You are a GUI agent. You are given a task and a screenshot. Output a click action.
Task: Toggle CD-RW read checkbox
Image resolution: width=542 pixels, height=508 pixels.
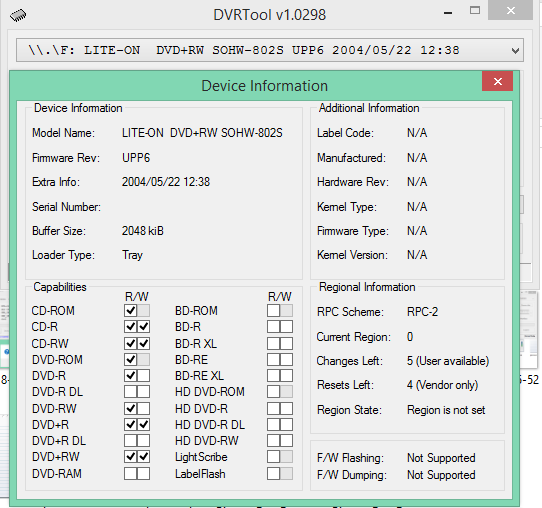coord(131,343)
